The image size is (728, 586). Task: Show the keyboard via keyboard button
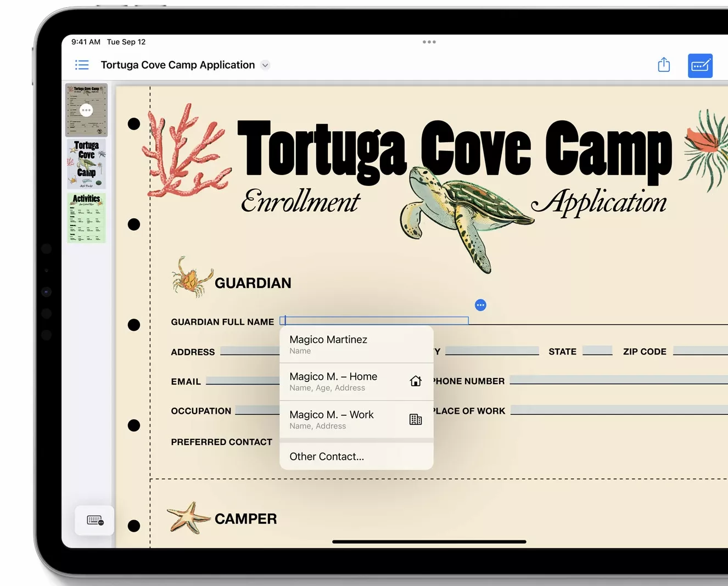[x=94, y=520]
